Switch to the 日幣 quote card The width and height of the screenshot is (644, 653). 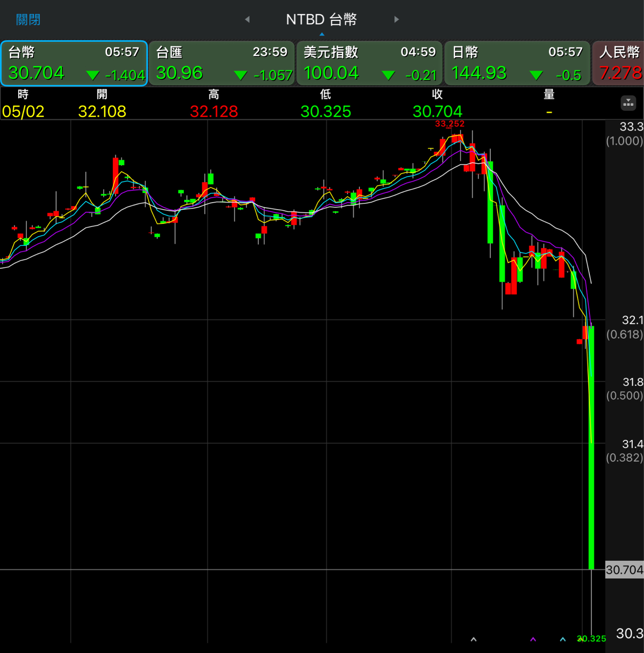tap(517, 63)
